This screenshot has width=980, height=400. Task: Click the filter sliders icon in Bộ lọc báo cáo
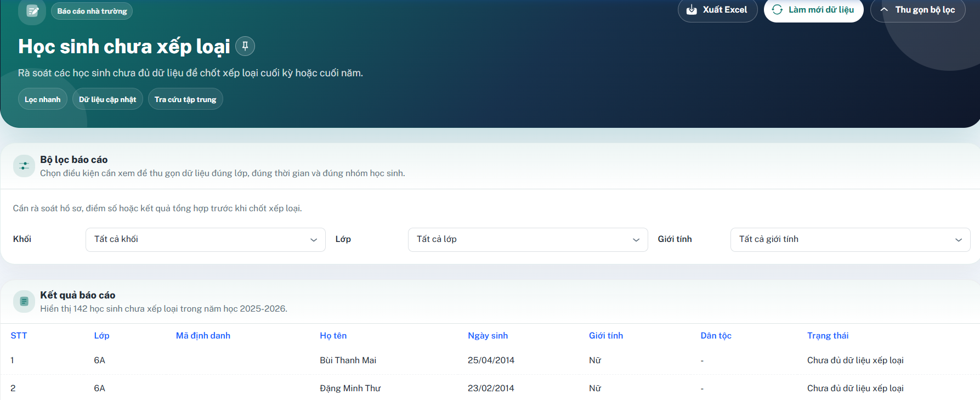click(24, 166)
